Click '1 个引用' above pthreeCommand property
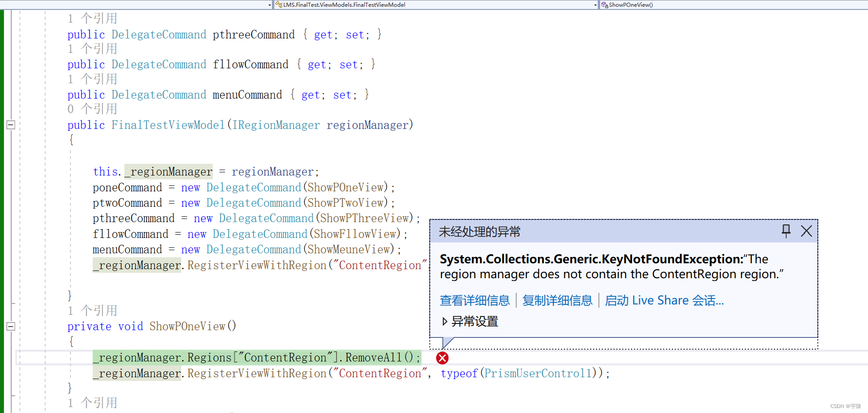868x413 pixels. (x=93, y=19)
